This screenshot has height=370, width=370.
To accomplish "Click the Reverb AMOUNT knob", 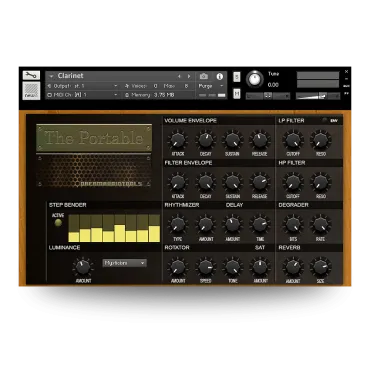I will (x=293, y=267).
